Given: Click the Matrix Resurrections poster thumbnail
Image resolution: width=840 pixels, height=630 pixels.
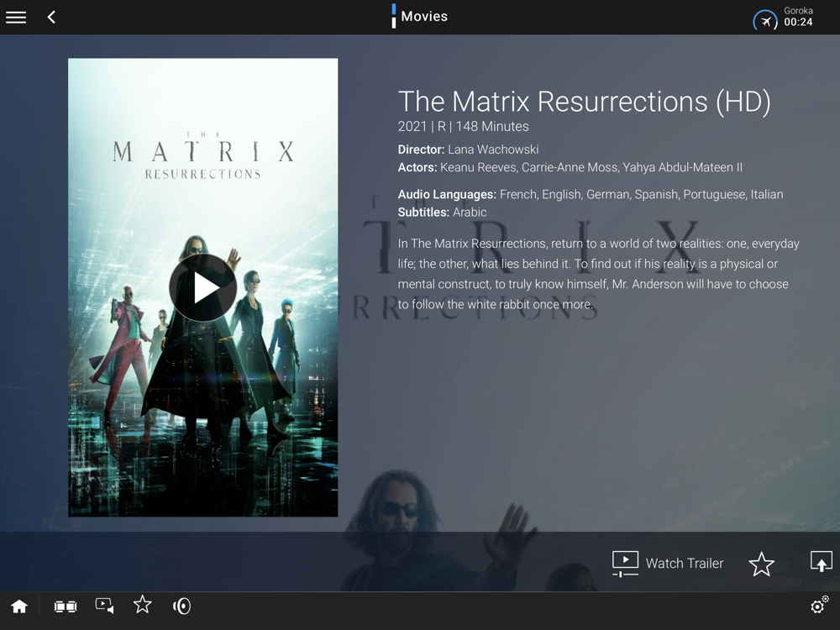Looking at the screenshot, I should (x=203, y=287).
